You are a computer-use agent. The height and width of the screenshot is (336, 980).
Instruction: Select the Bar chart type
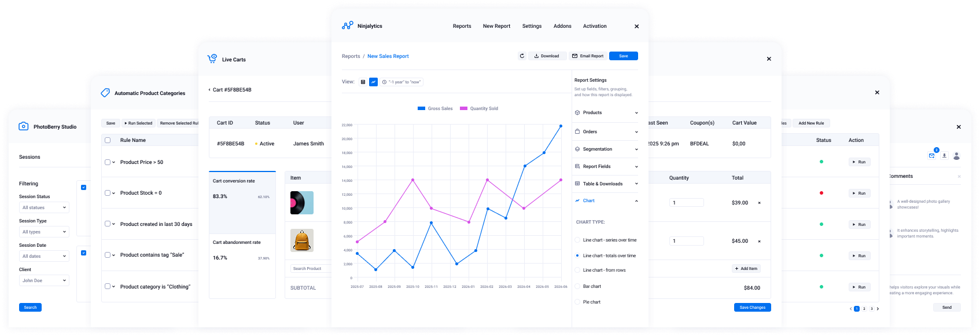(577, 286)
